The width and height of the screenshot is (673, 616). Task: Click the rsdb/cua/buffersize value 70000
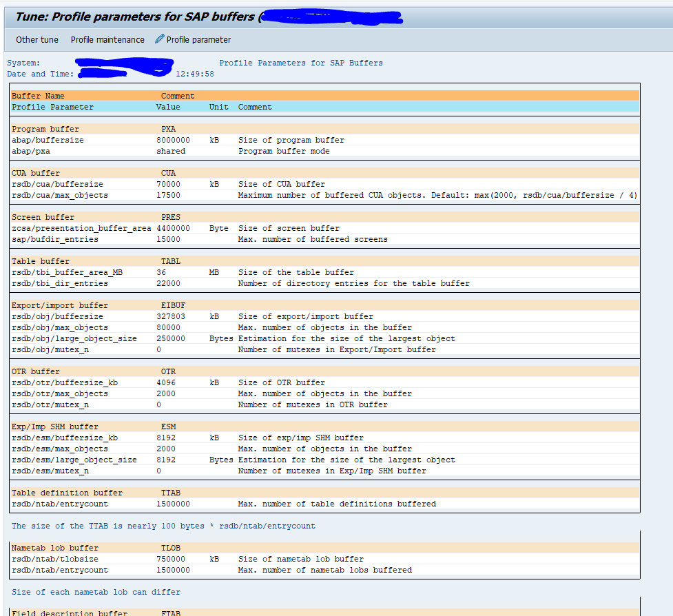point(168,184)
